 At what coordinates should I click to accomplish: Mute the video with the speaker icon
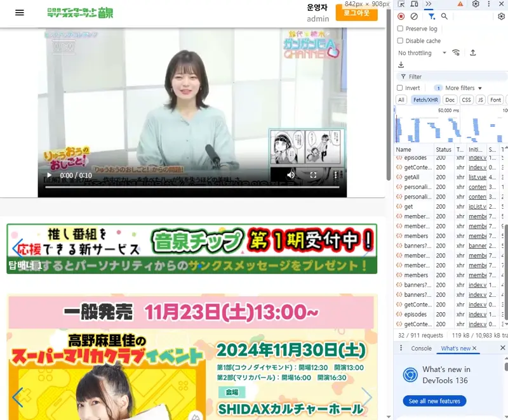coord(291,175)
